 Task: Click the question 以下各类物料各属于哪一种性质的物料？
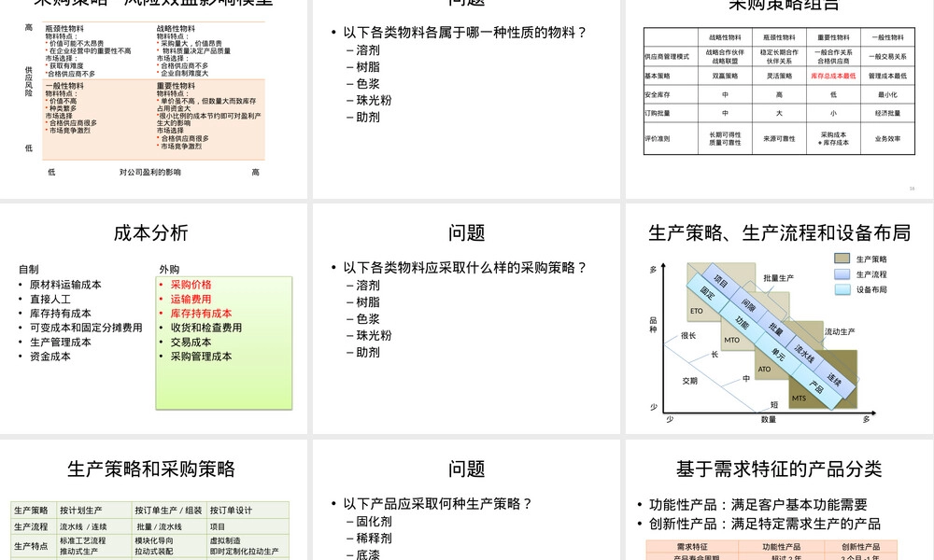465,32
